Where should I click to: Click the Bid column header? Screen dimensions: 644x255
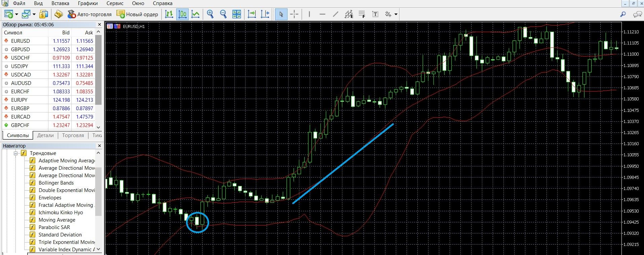[60, 33]
